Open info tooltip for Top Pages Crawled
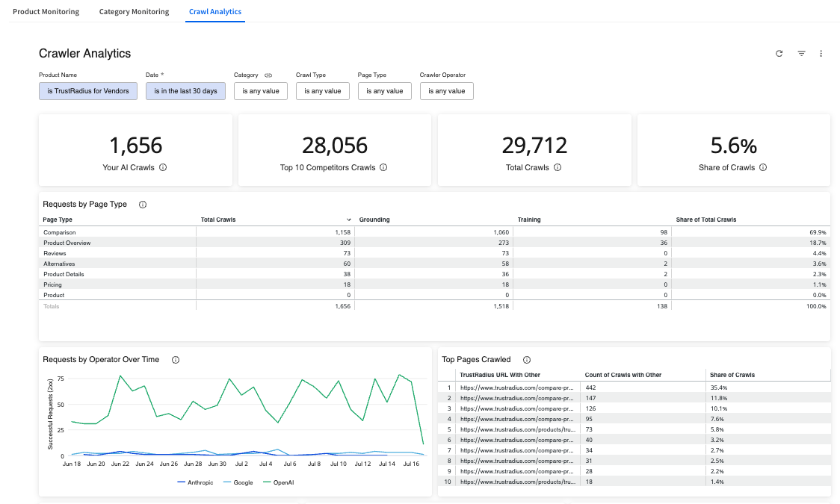Screen dimensions: 840x504 pos(527,360)
